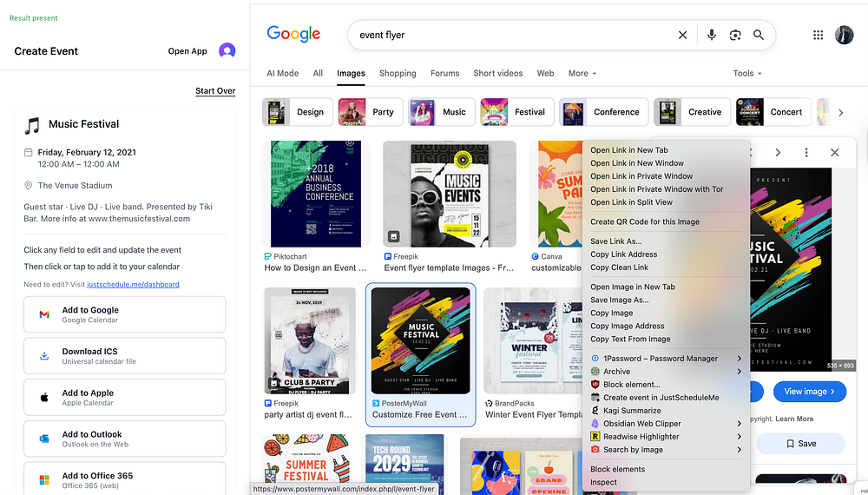Edit The Venue Stadium location

pyautogui.click(x=75, y=186)
